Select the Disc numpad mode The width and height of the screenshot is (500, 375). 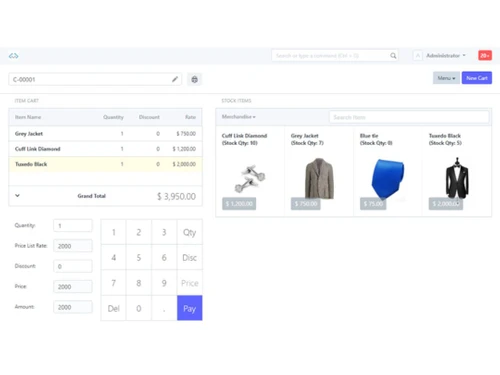(190, 257)
